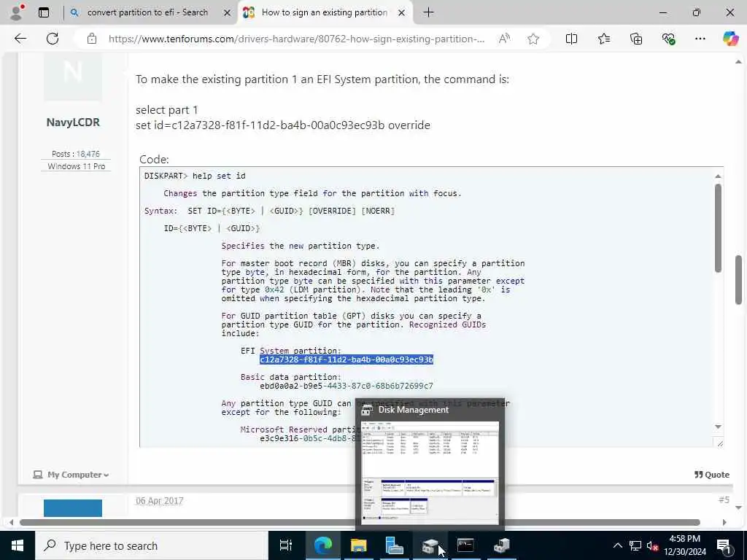The image size is (747, 560).
Task: Click the basic data partition GUID ebd0a0a2
Action: click(347, 386)
